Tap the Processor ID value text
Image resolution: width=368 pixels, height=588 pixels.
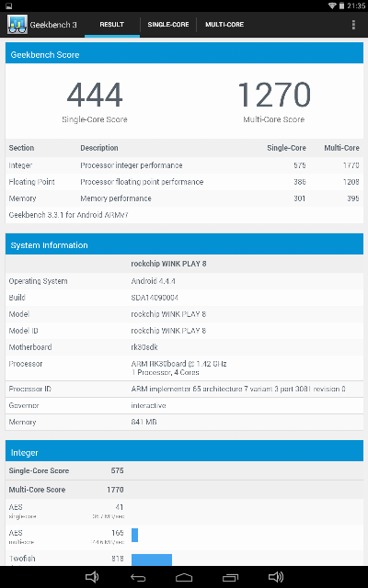(238, 389)
